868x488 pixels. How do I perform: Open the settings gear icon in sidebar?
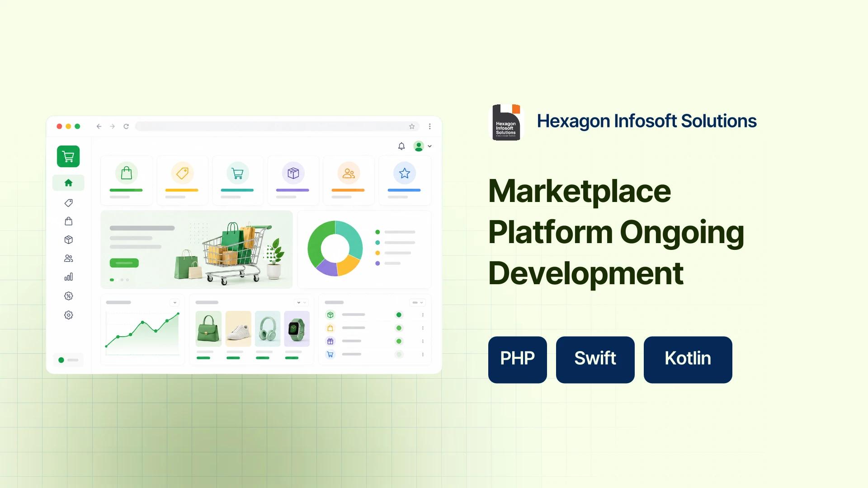[x=68, y=315]
